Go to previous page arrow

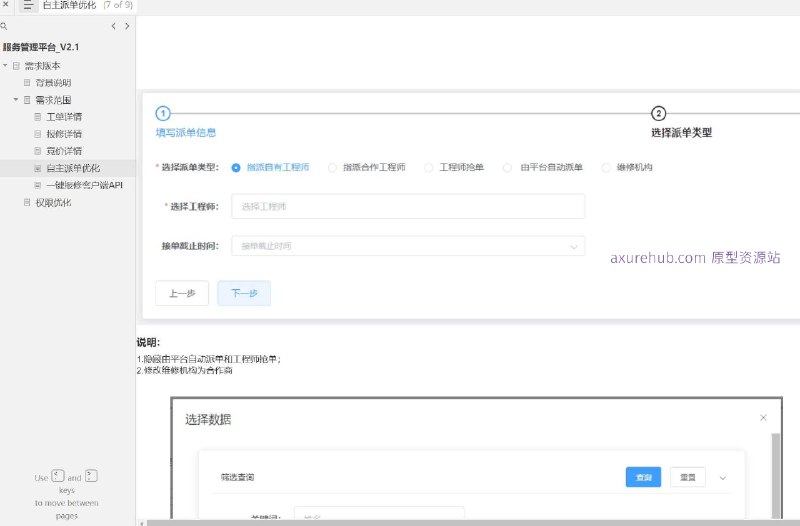click(x=113, y=26)
